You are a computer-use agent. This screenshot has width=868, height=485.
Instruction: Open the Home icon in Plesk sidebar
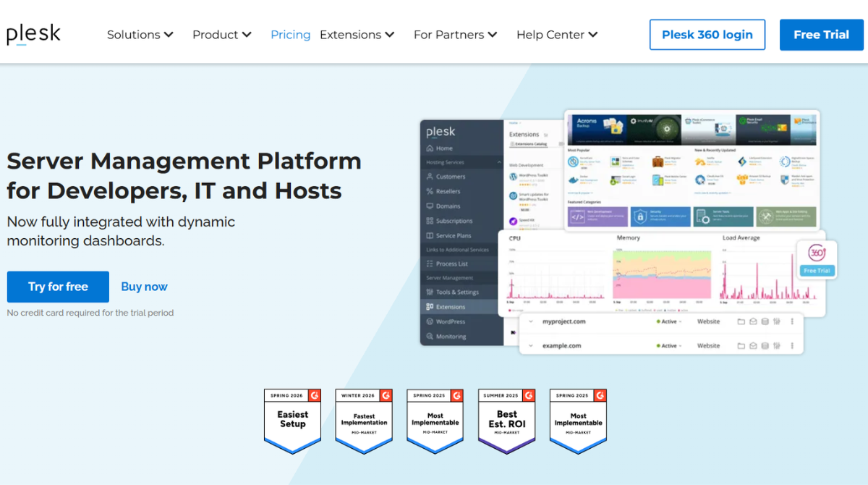click(430, 148)
